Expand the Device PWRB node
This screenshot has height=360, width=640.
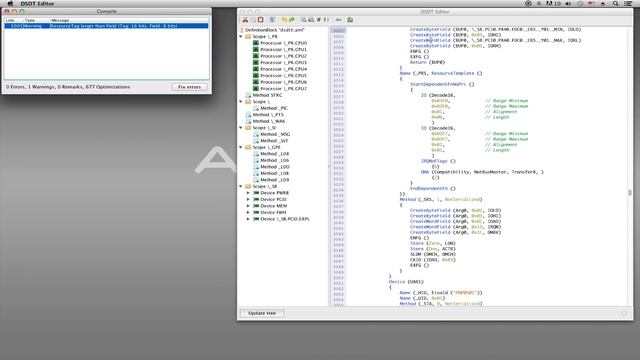click(x=248, y=193)
